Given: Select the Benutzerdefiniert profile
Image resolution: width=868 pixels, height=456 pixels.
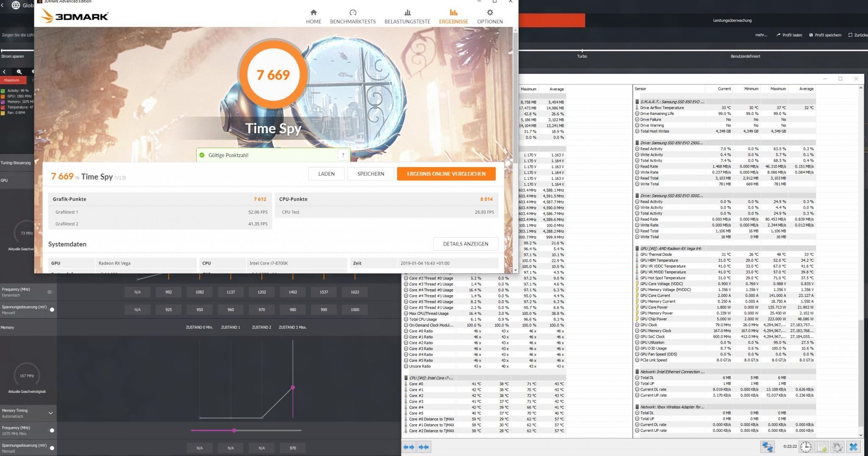Looking at the screenshot, I should [745, 56].
